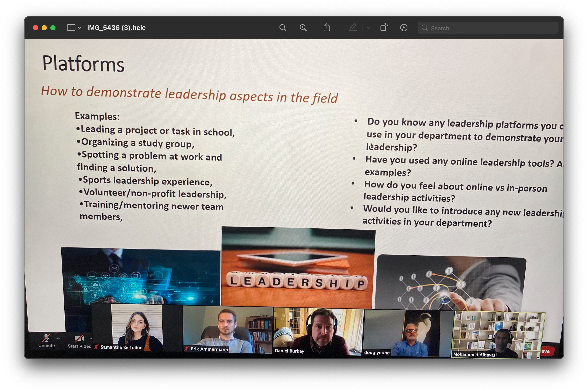Click 'Sports leadership experience' bullet
This screenshot has width=588, height=391.
click(145, 181)
